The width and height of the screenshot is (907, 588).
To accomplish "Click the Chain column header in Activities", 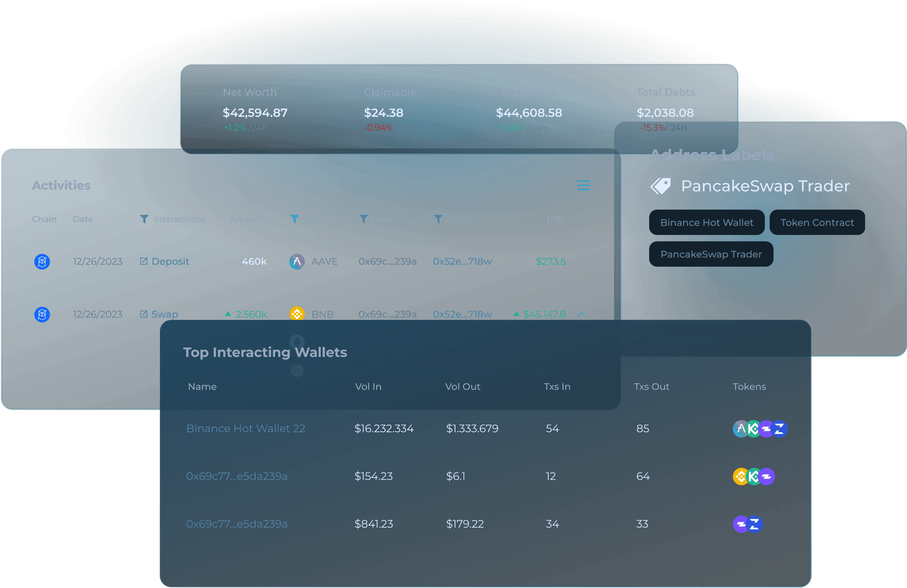I will pyautogui.click(x=44, y=219).
